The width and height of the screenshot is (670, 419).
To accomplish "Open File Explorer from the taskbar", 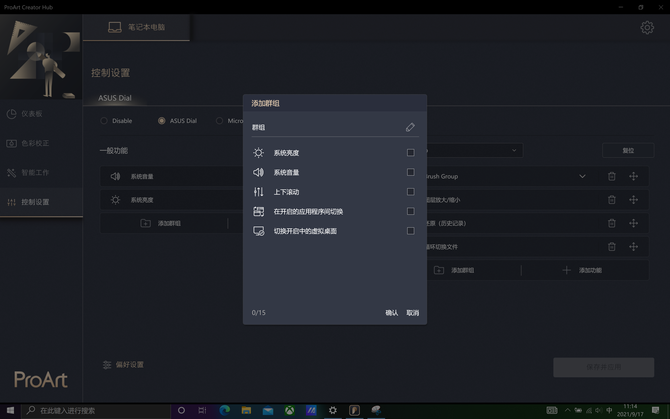I will [246, 410].
